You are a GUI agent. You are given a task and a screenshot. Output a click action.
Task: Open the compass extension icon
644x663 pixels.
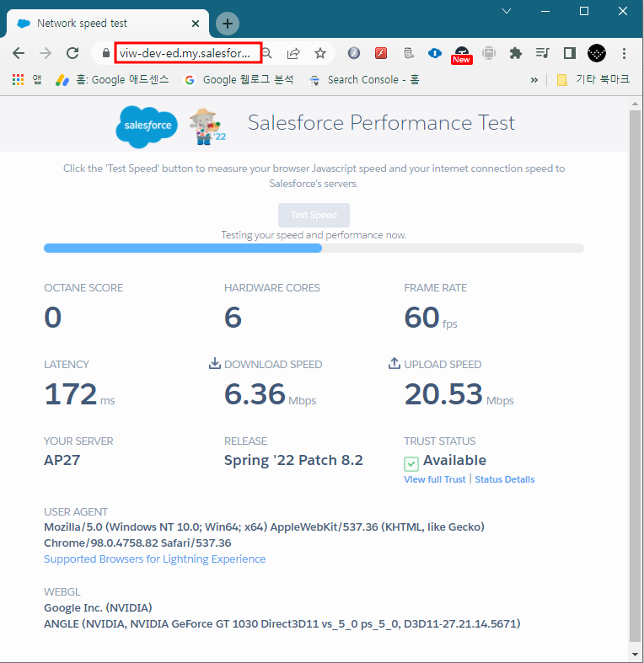354,53
